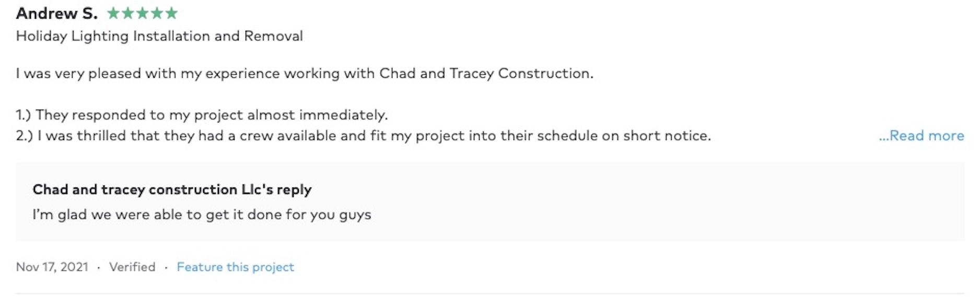The image size is (980, 307).
Task: Click the "2.)" list marker
Action: (x=24, y=136)
